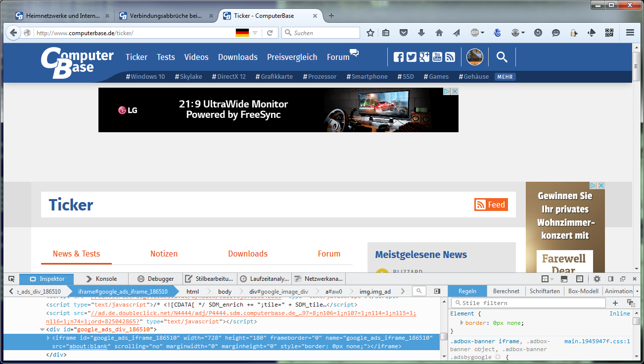Image resolution: width=644 pixels, height=364 pixels.
Task: Open the Box-Modell sidebar tab
Action: click(583, 291)
